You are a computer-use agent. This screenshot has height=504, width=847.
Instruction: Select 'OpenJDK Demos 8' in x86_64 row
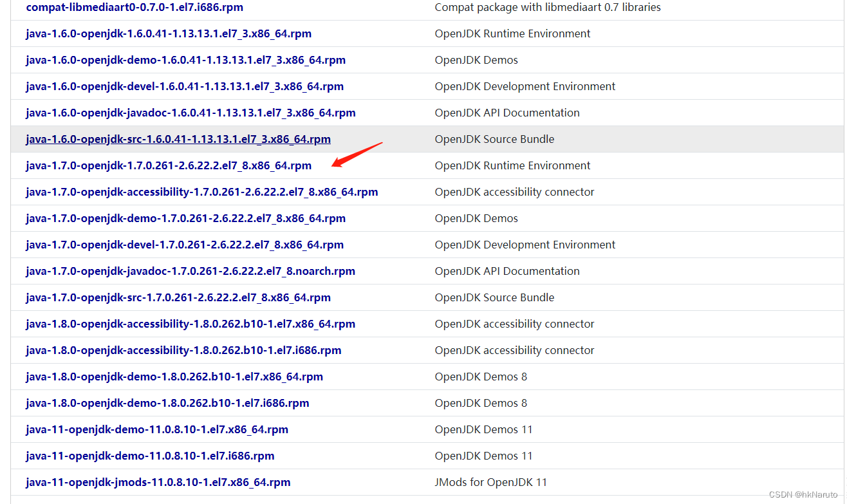point(481,377)
